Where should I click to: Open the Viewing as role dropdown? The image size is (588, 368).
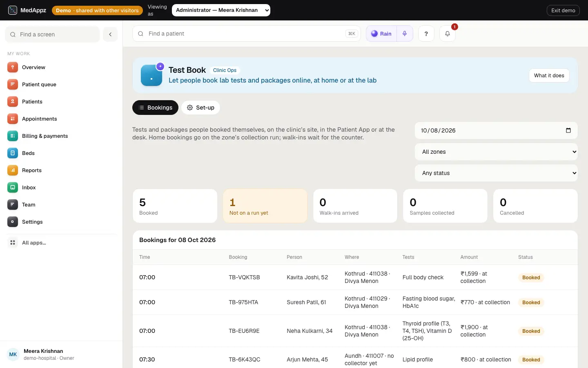pyautogui.click(x=221, y=10)
